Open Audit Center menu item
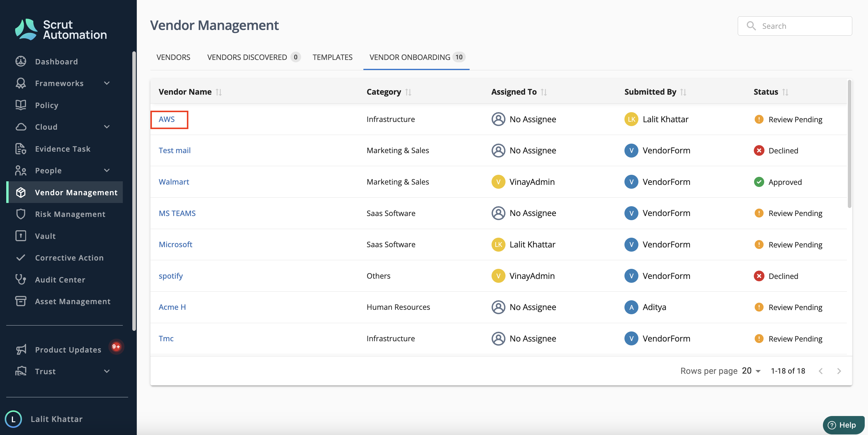868x435 pixels. (60, 279)
